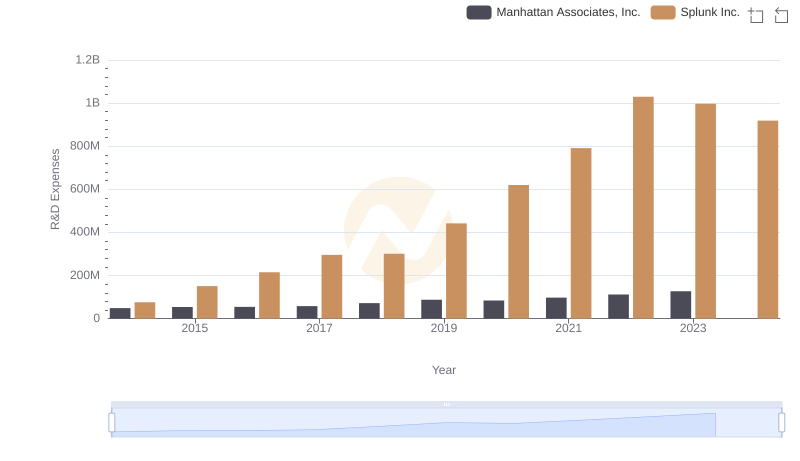800x461 pixels.
Task: Select the Splunk bar for 2021
Action: (x=581, y=233)
